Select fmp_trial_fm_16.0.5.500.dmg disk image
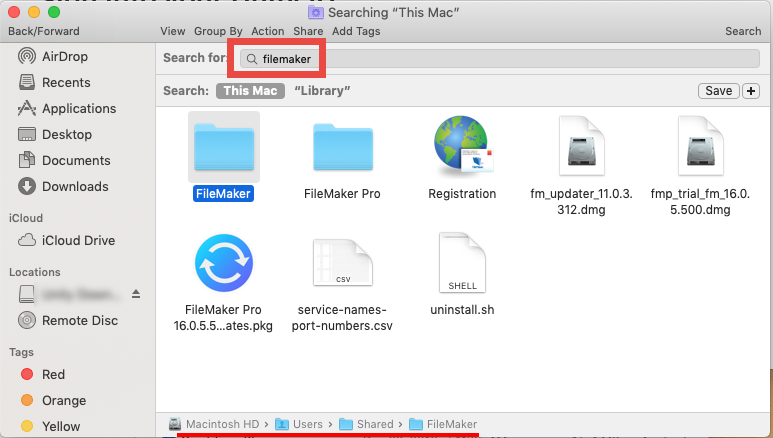This screenshot has width=773, height=438. (701, 146)
